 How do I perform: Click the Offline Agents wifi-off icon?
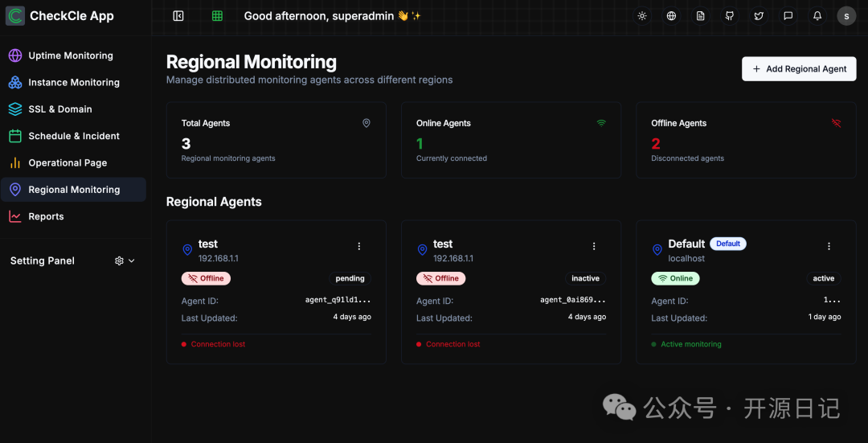pyautogui.click(x=836, y=123)
